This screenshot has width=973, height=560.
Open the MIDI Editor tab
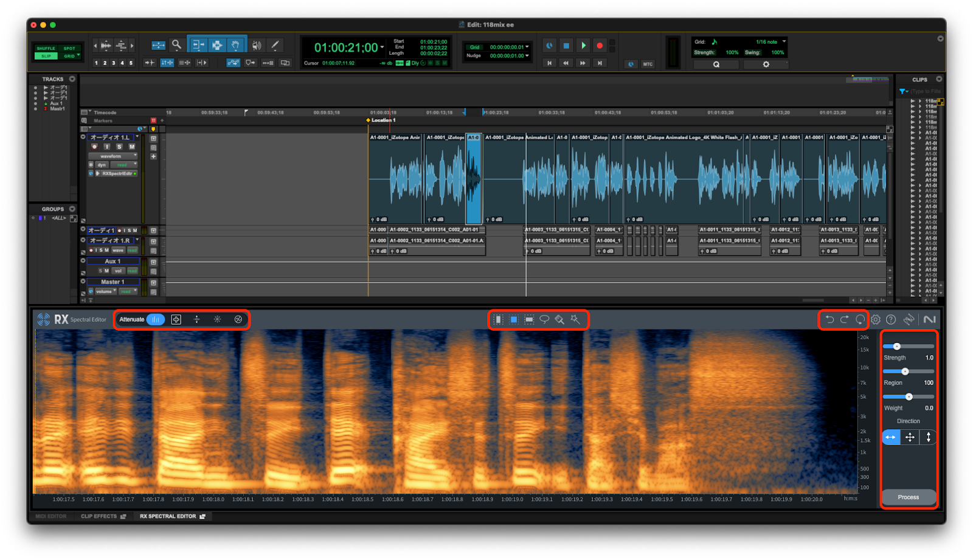(x=51, y=516)
